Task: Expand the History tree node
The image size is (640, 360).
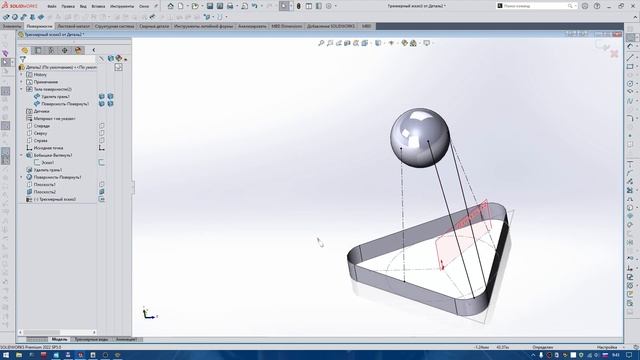Action: click(x=22, y=74)
